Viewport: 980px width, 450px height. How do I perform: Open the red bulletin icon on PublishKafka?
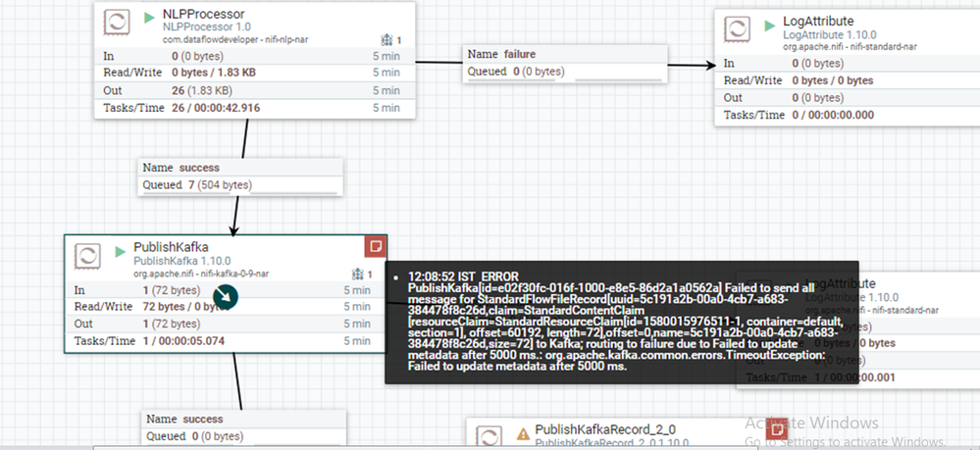376,246
